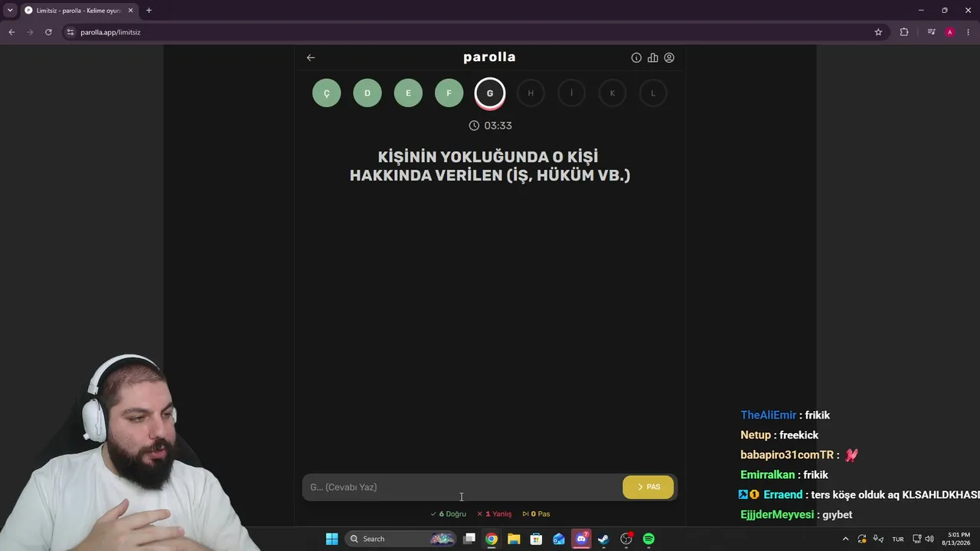Click the PAS skip button
Screen dimensions: 980x551
tap(648, 487)
